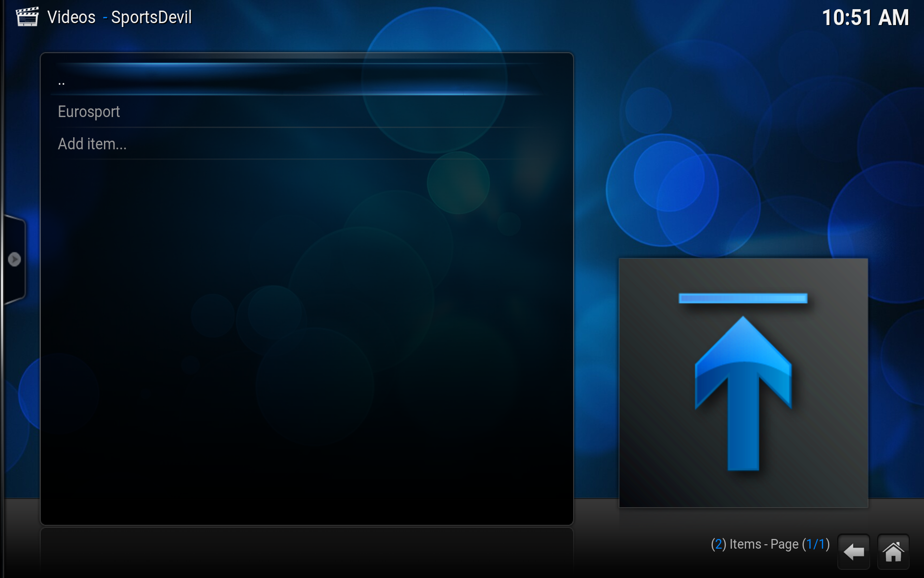Click the large up-arrow thumbnail
This screenshot has width=924, height=578.
coord(743,383)
